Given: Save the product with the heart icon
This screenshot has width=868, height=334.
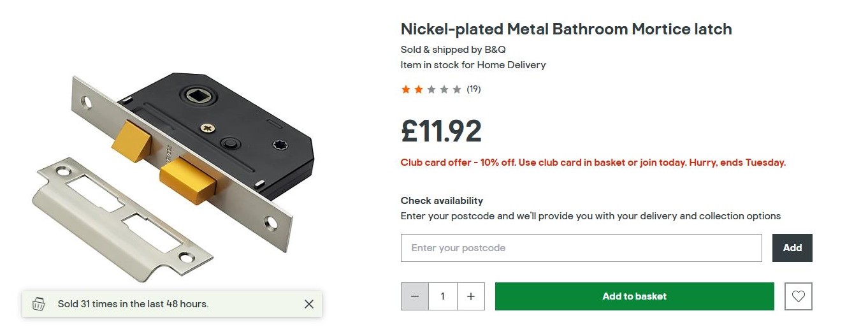Looking at the screenshot, I should [x=799, y=296].
